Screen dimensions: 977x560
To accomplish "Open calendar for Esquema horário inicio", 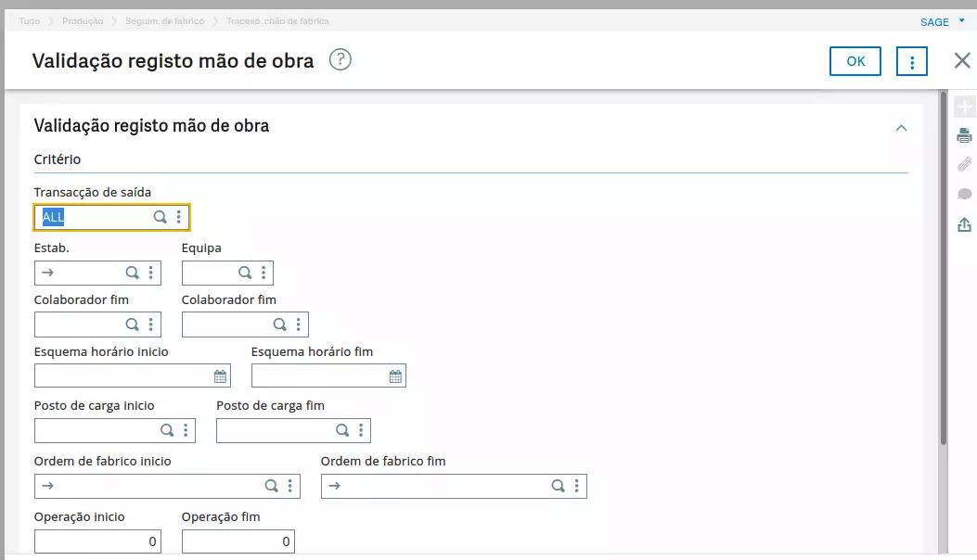I will pos(220,376).
